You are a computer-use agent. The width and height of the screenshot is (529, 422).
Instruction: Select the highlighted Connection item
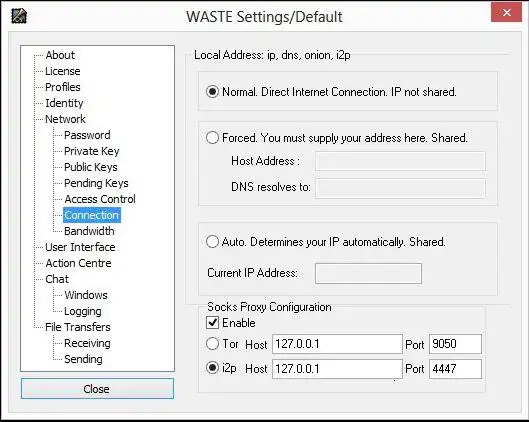pos(92,215)
